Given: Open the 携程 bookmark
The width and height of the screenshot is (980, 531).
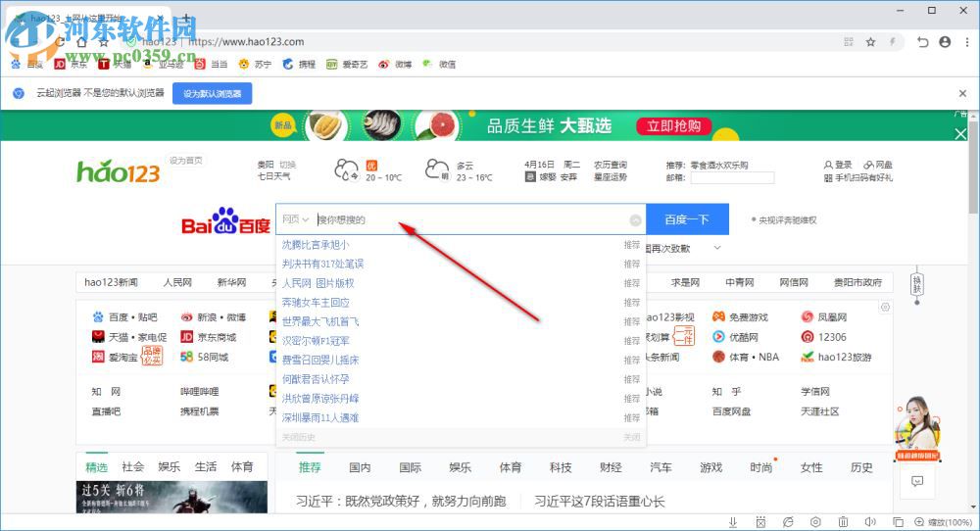Looking at the screenshot, I should pos(299,64).
